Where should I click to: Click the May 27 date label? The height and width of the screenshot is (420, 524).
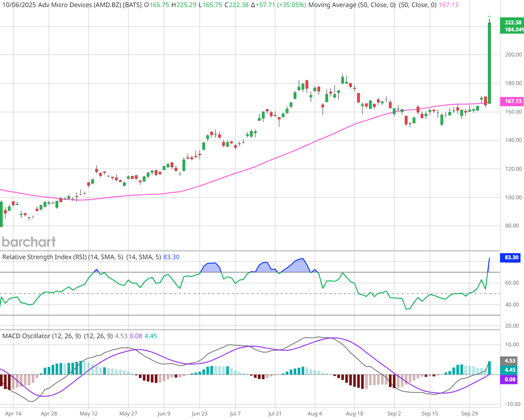click(128, 414)
